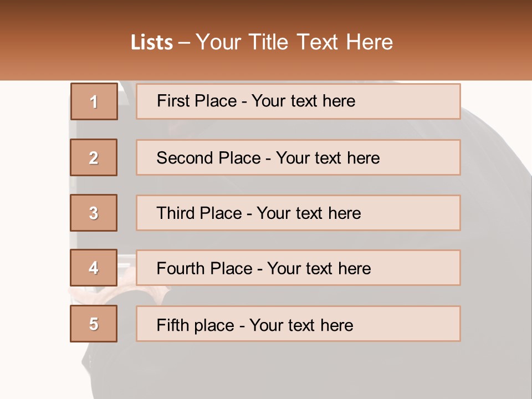Select the number 4 square
The width and height of the screenshot is (532, 399).
click(94, 268)
